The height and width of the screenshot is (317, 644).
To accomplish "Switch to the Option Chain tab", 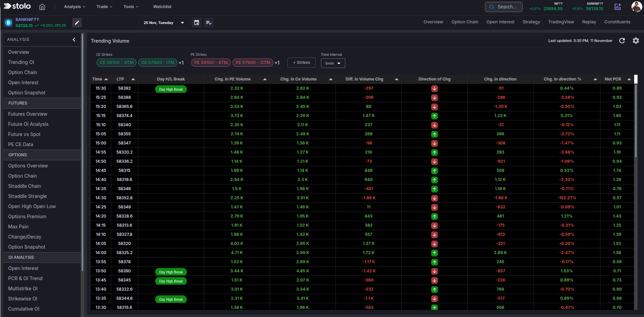I will click(x=465, y=22).
